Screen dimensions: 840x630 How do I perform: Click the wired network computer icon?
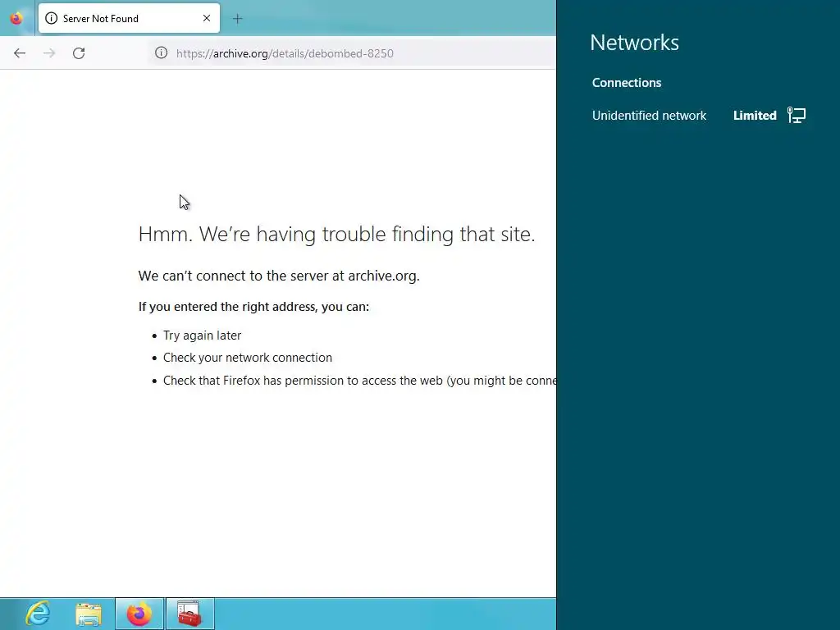tap(797, 115)
